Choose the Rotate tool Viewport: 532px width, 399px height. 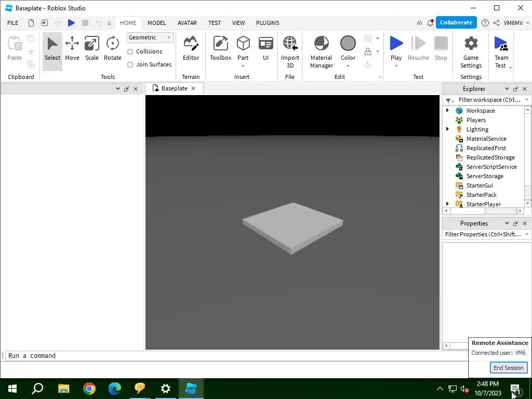point(113,48)
